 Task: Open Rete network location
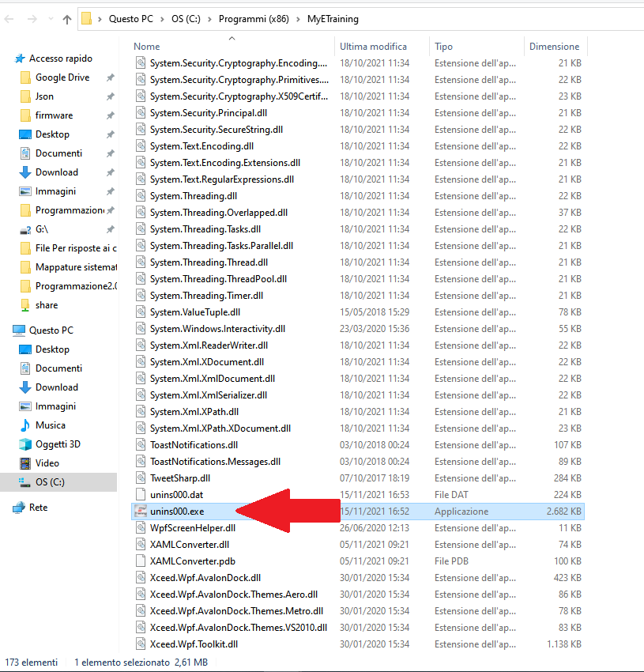38,508
